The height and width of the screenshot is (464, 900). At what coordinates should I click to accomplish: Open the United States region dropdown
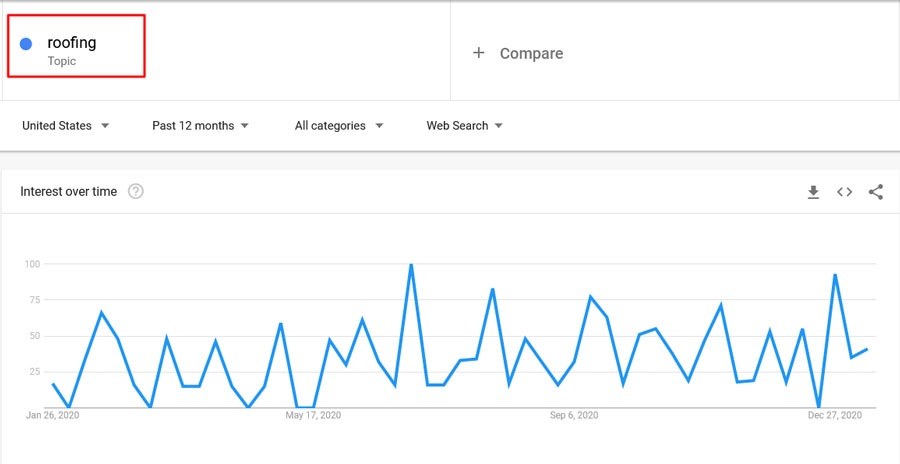66,126
